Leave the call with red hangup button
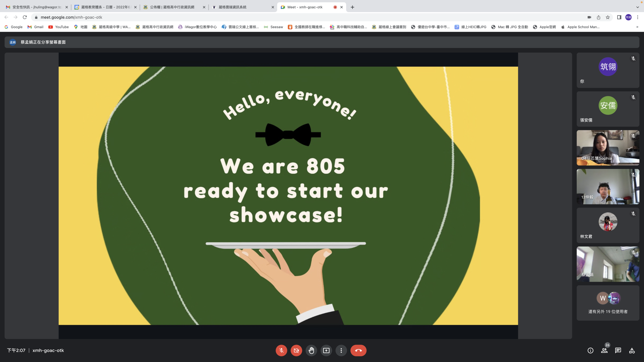The image size is (644, 362). click(x=358, y=350)
